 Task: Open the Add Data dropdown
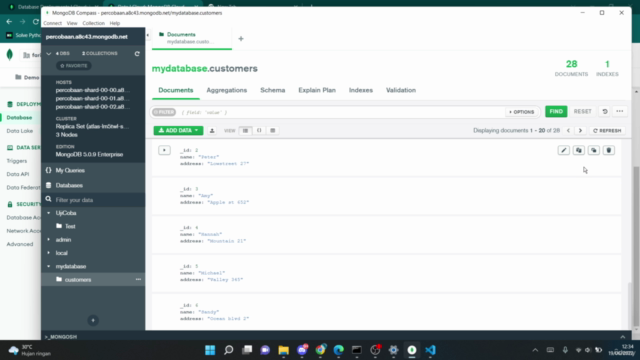(178, 131)
